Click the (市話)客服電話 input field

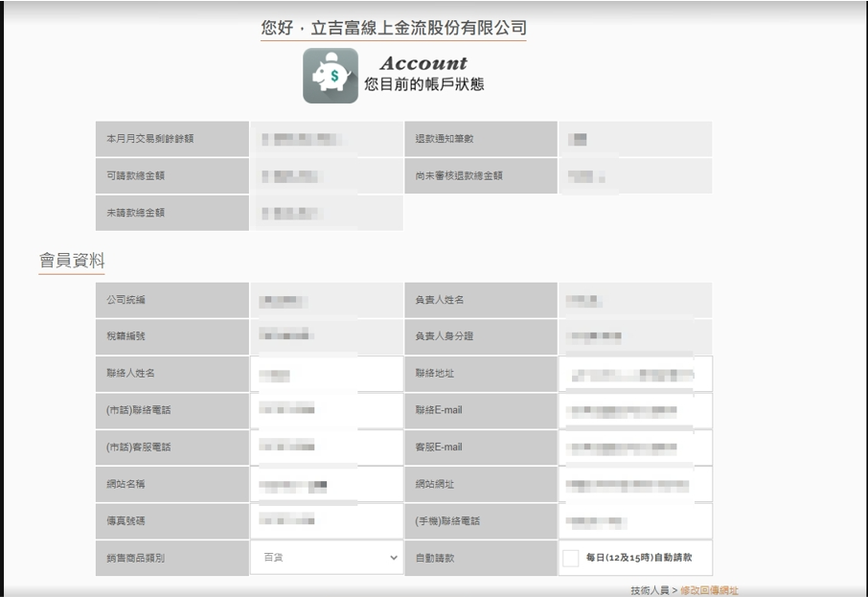(327, 448)
